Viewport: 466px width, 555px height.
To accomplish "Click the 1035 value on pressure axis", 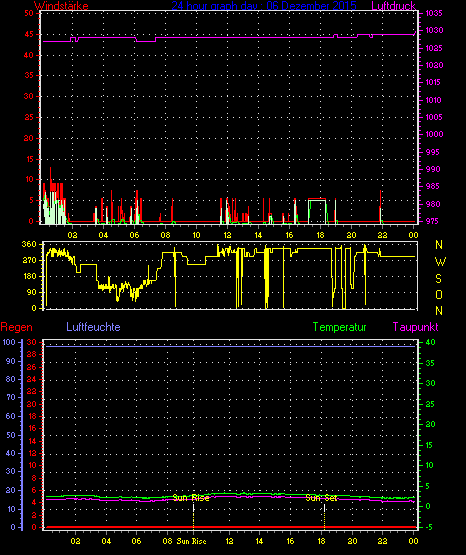I will pos(434,13).
